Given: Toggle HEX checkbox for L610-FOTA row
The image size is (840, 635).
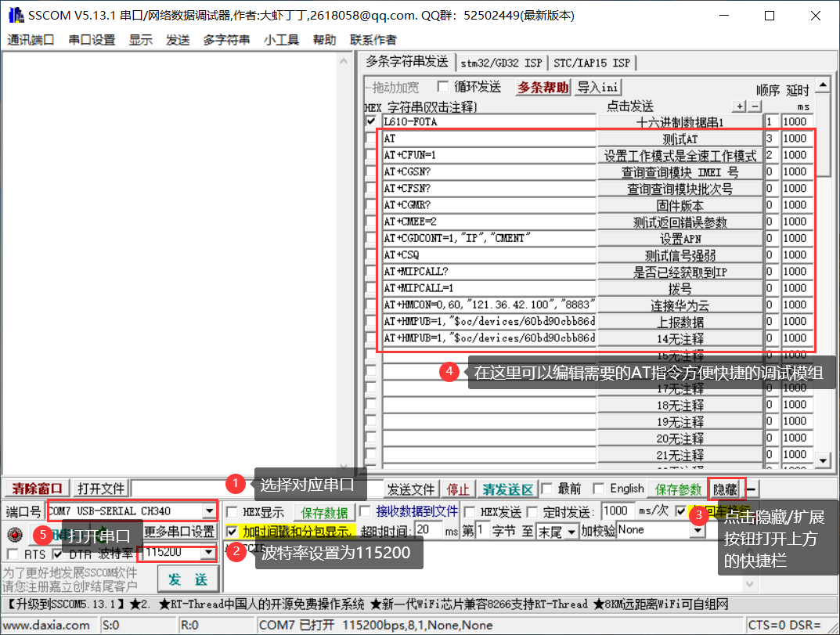Looking at the screenshot, I should click(371, 121).
